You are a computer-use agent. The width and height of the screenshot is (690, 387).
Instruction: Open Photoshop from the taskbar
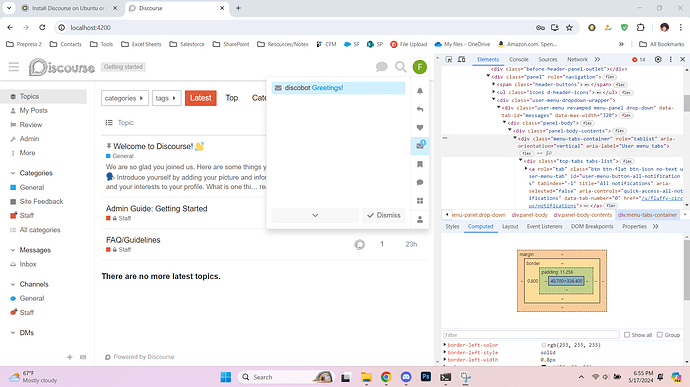[x=426, y=377]
